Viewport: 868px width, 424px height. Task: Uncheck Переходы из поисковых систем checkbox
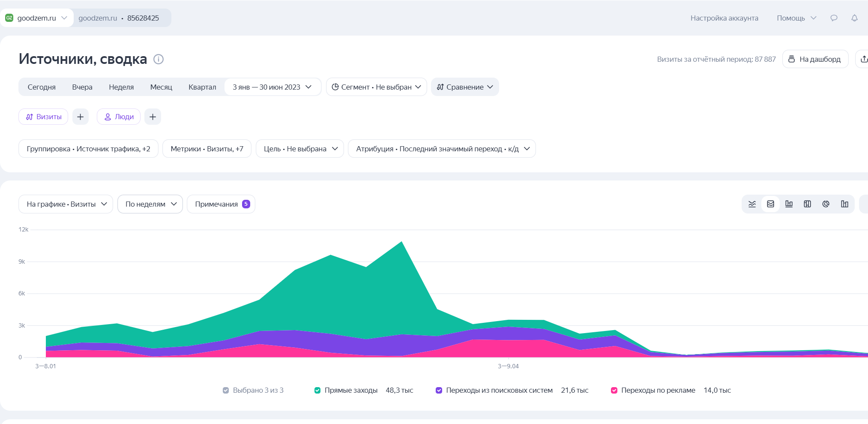[439, 390]
